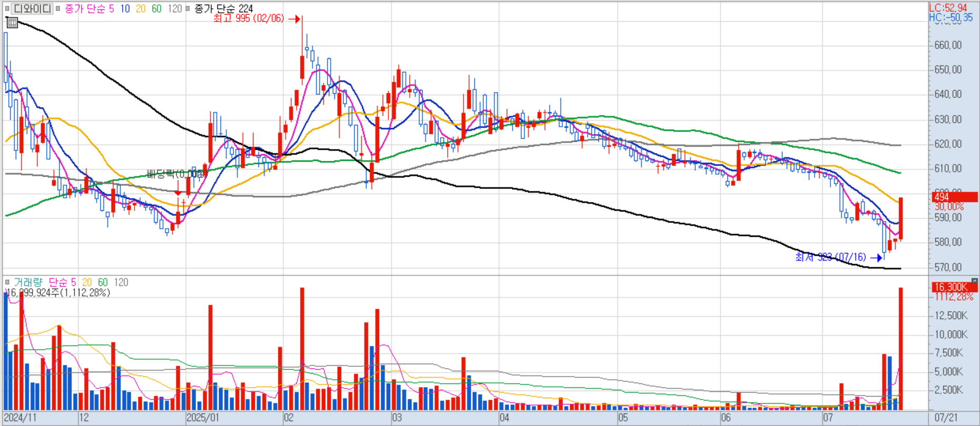Screen dimensions: 980x426
Task: Toggle the square before 거래량 label
Action: (7, 282)
